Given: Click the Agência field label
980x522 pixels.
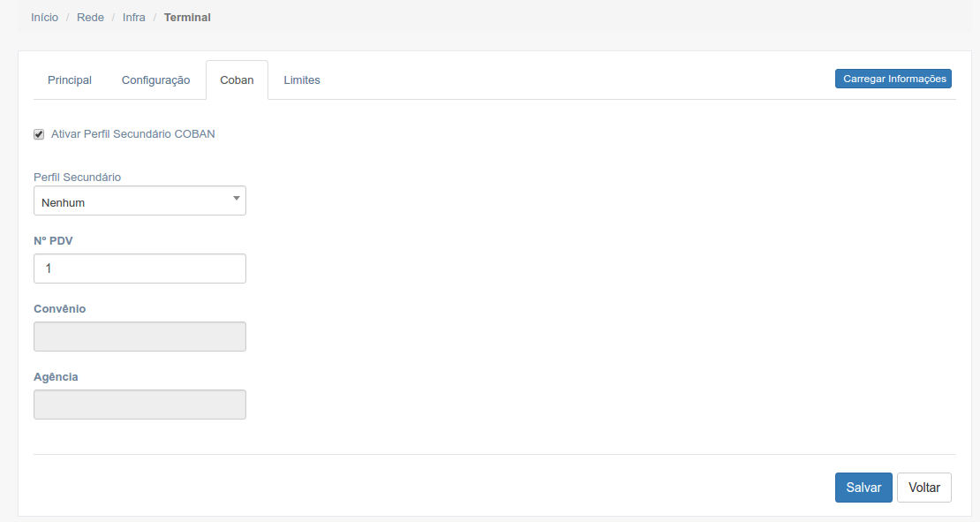Looking at the screenshot, I should [56, 377].
